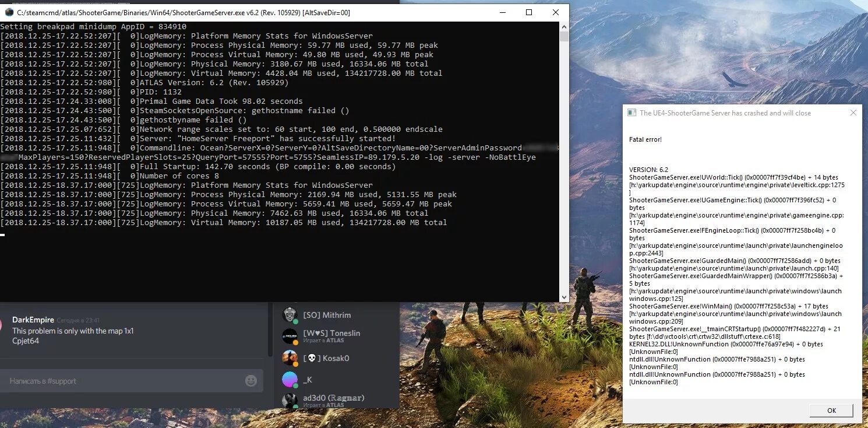The width and height of the screenshot is (868, 428).
Task: Click 'KERNEL32.DLL!UnknownFunction' stack trace line
Action: point(726,344)
